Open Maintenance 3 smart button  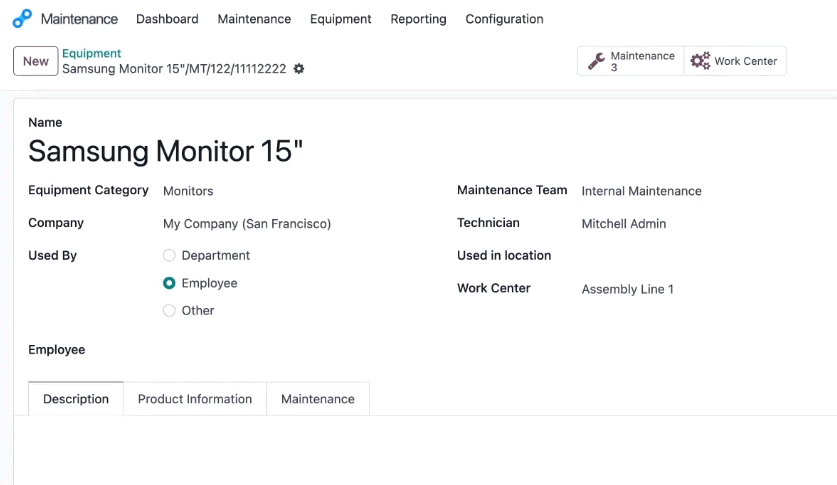point(630,61)
